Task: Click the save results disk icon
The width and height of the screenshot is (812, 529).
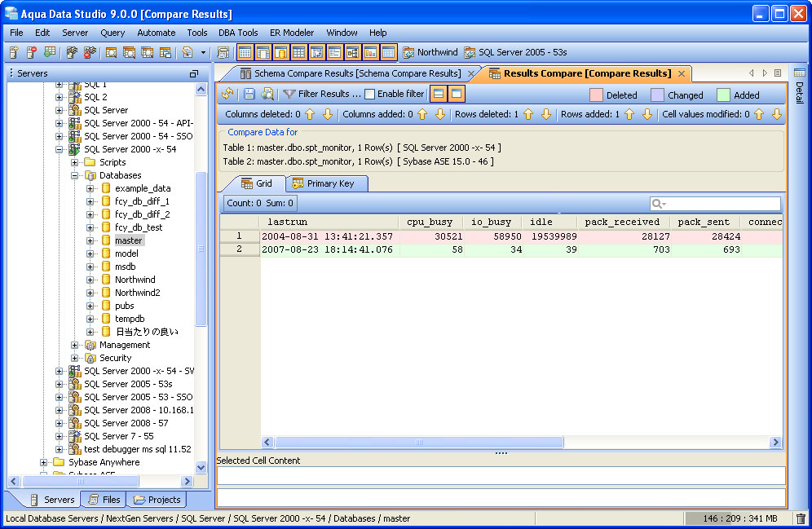Action: 249,95
